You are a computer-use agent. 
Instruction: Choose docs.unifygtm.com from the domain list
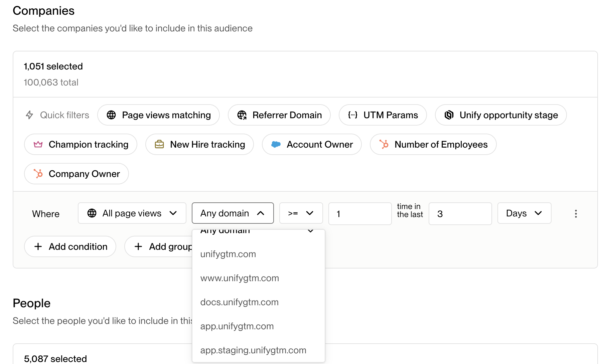[258, 302]
